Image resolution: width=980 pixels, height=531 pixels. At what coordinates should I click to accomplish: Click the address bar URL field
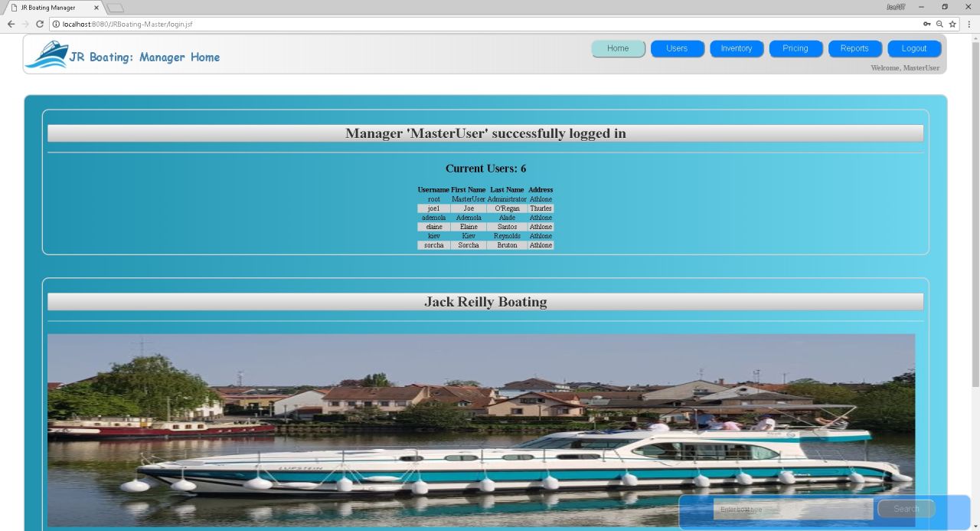(x=490, y=24)
